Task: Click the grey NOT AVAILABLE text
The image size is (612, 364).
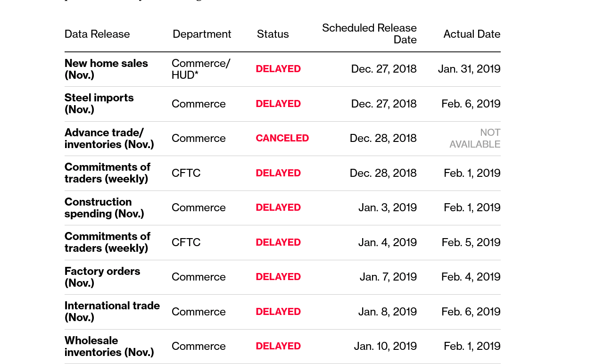Action: click(x=475, y=138)
